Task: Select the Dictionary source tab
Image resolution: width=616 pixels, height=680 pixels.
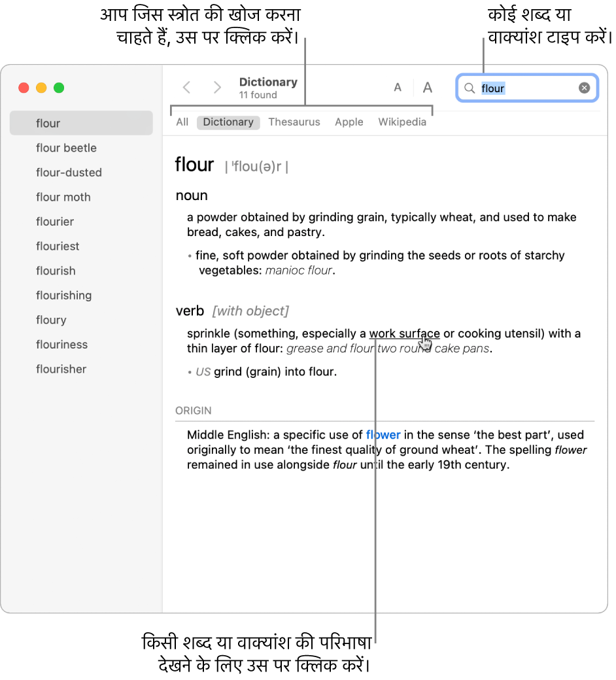Action: coord(228,122)
